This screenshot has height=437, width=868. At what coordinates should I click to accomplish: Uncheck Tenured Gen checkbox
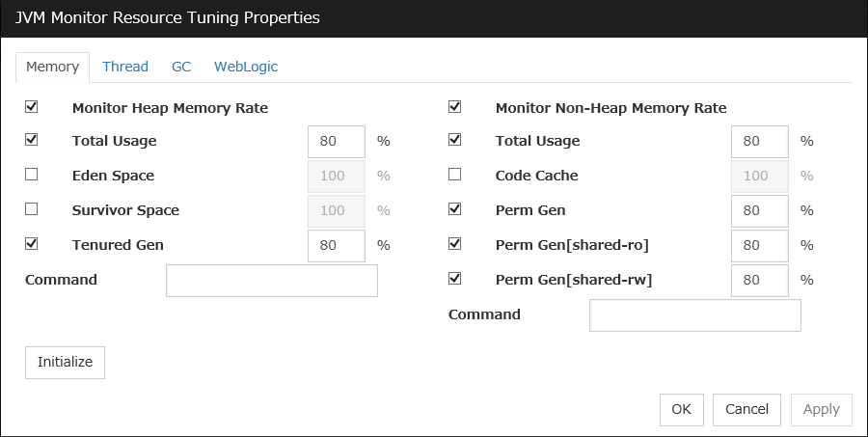tap(32, 244)
